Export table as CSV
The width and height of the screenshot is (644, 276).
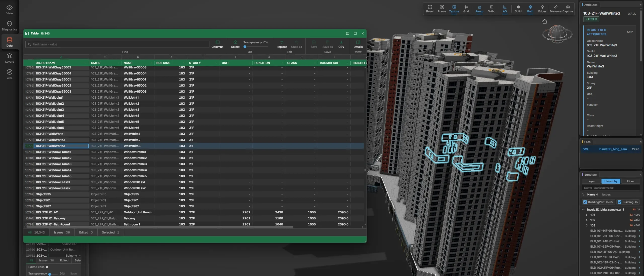click(341, 44)
